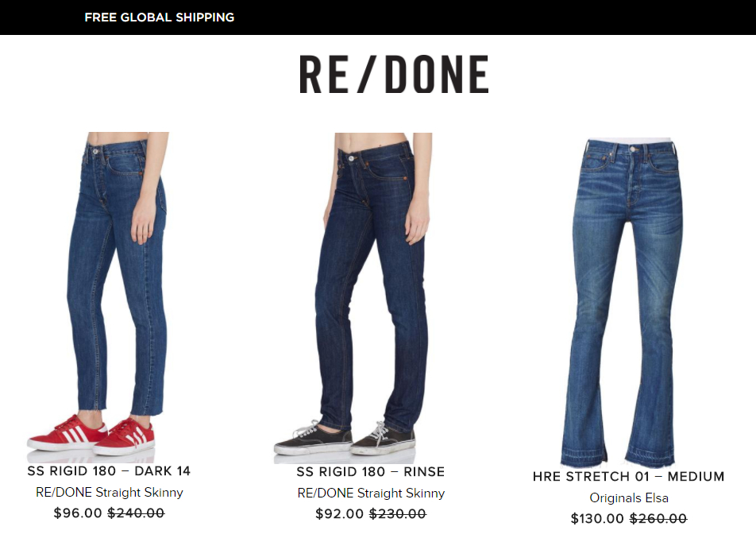Click the RE/DONE logo
This screenshot has height=538, width=756.
click(x=394, y=74)
